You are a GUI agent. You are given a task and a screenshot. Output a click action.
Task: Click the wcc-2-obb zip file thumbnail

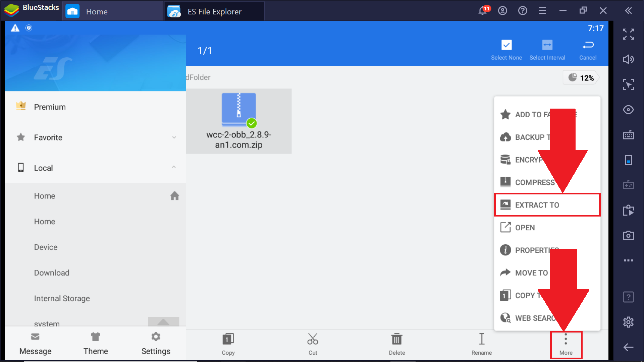[x=239, y=110]
